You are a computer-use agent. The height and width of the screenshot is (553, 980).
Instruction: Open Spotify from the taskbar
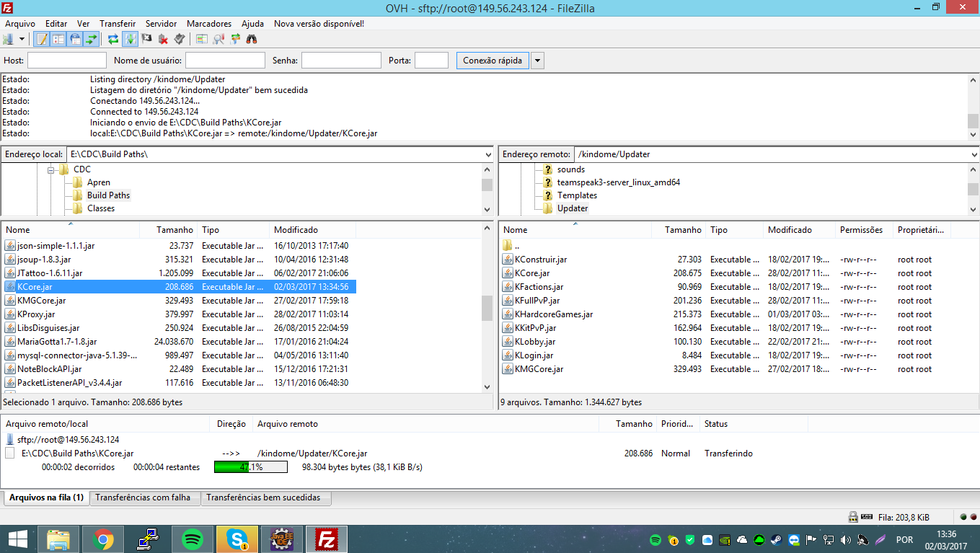192,539
